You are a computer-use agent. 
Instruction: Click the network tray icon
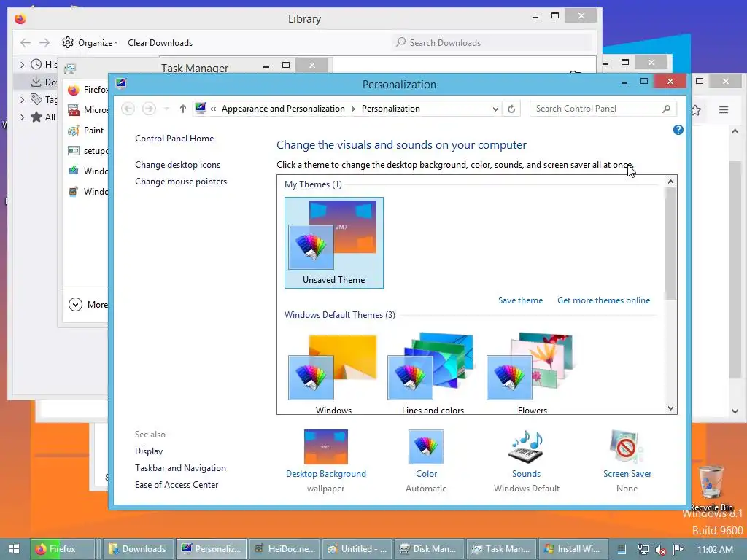pyautogui.click(x=643, y=550)
